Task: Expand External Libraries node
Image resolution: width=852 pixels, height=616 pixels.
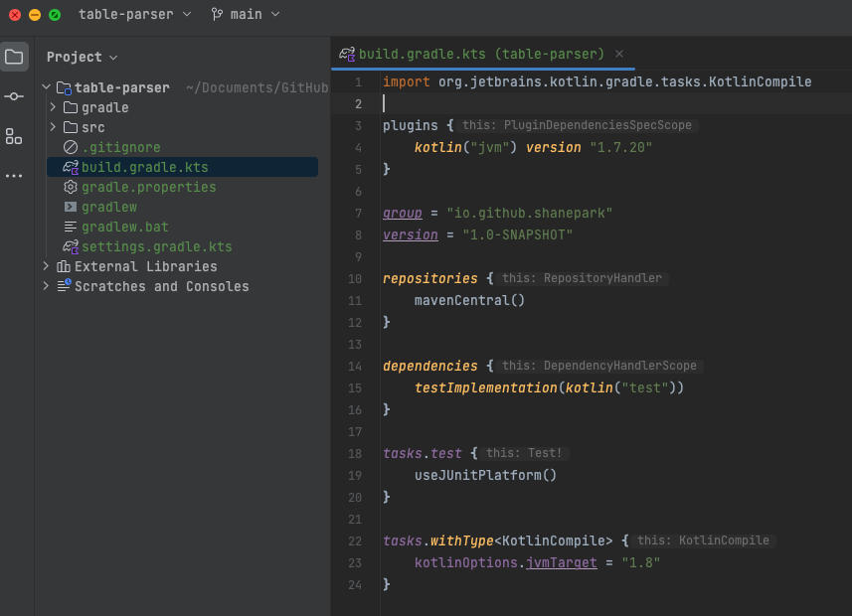Action: pos(46,266)
